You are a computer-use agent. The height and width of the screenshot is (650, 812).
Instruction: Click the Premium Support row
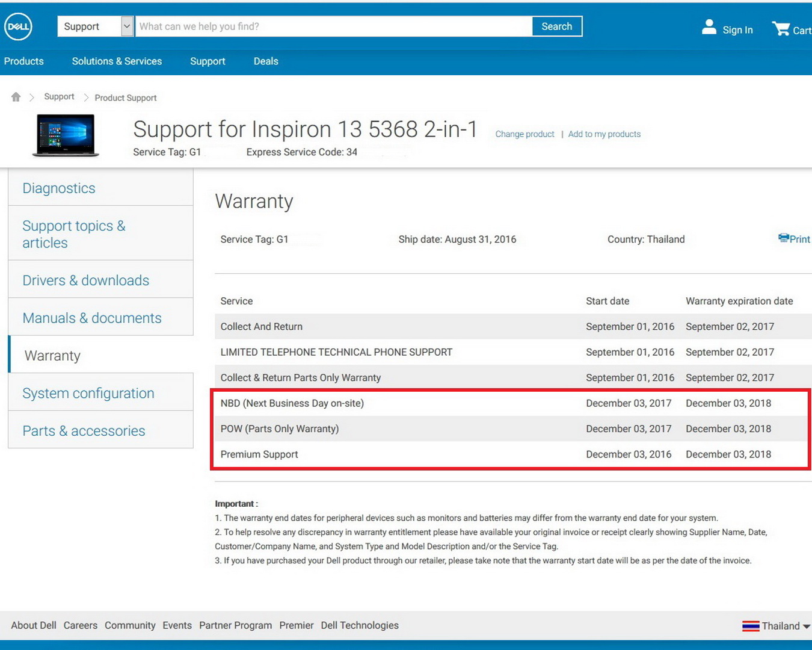coord(512,454)
